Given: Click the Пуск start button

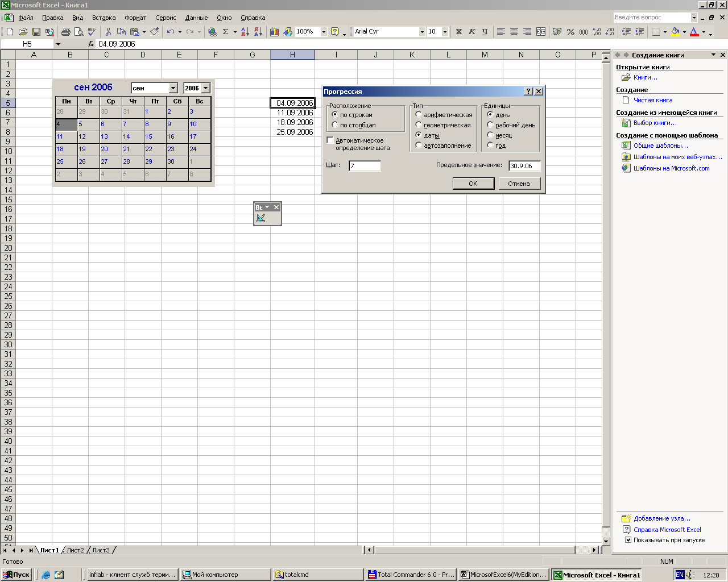Looking at the screenshot, I should tap(16, 575).
